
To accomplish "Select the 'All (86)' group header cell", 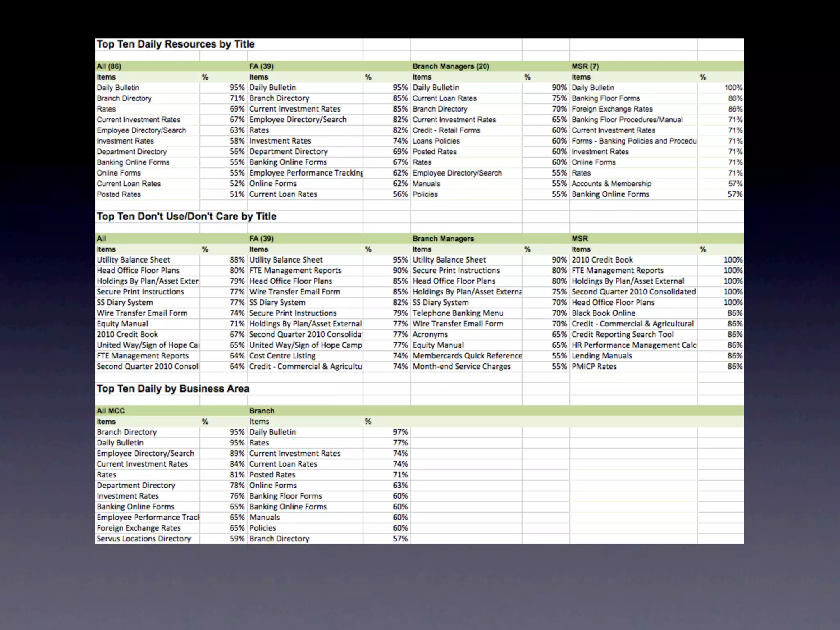I will (x=109, y=66).
